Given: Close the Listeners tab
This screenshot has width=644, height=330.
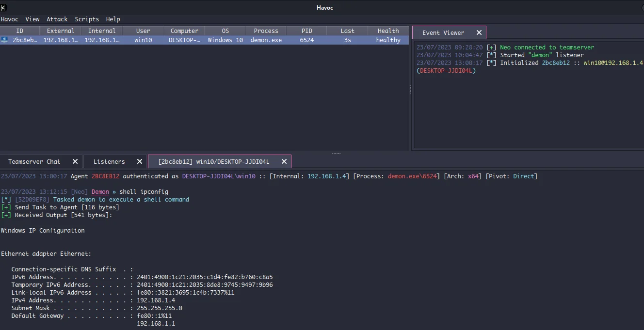Looking at the screenshot, I should [139, 161].
